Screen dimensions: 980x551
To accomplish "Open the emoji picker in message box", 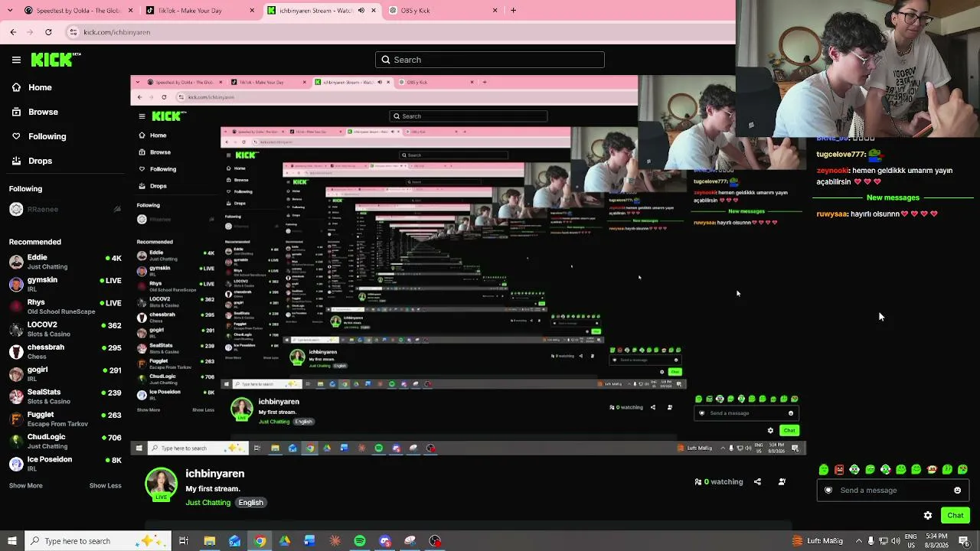I will 957,491.
